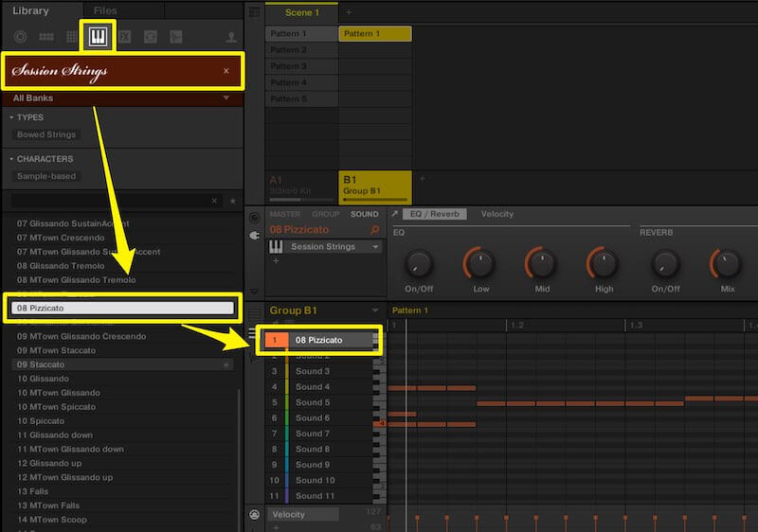Viewport: 758px width, 532px height.
Task: Select group A1
Action: coord(301,186)
